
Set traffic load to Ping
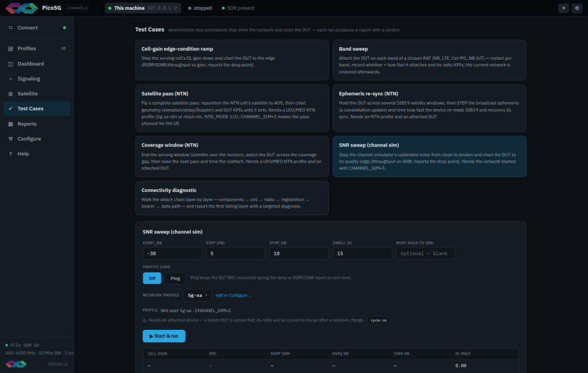pyautogui.click(x=175, y=278)
